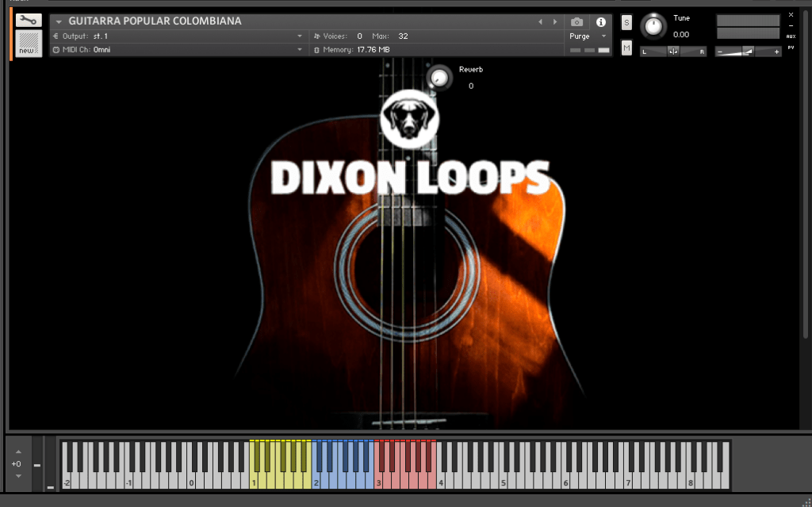The width and height of the screenshot is (812, 507).
Task: Select the previous instrument arrow
Action: 541,21
